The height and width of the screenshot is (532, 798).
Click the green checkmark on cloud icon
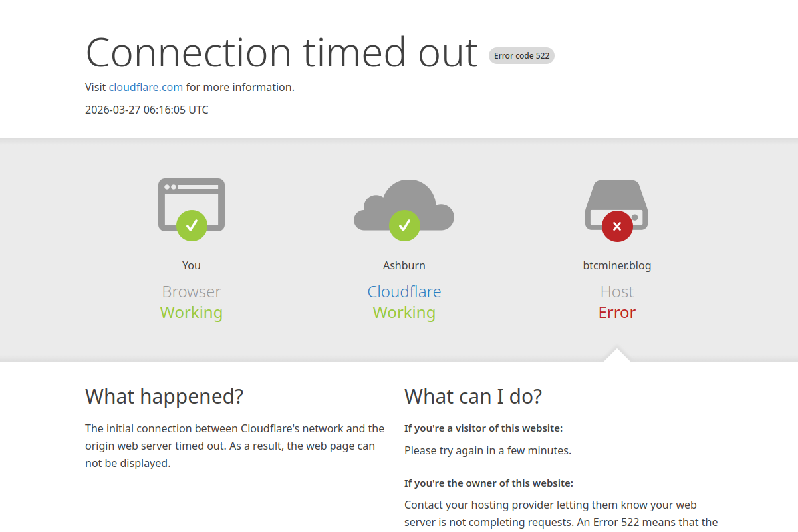click(x=404, y=226)
